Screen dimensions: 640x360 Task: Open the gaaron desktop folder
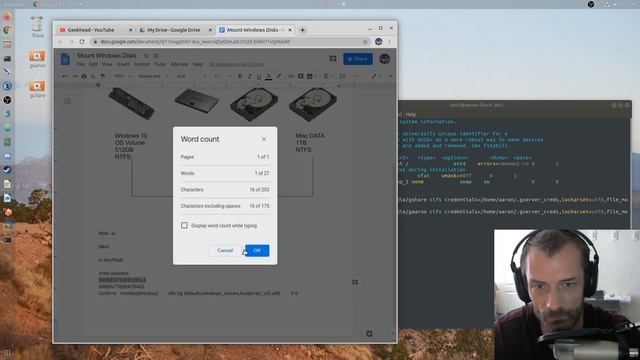(37, 59)
